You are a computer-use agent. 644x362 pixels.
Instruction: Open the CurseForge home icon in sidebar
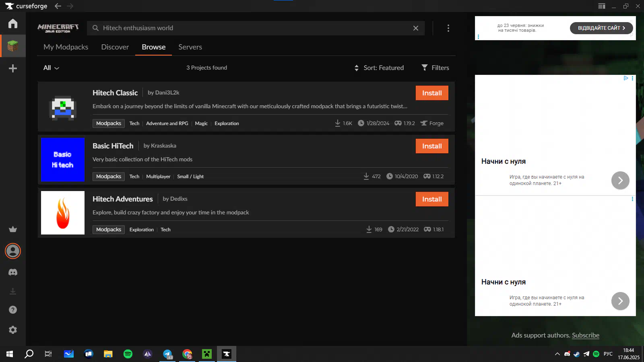[x=13, y=24]
